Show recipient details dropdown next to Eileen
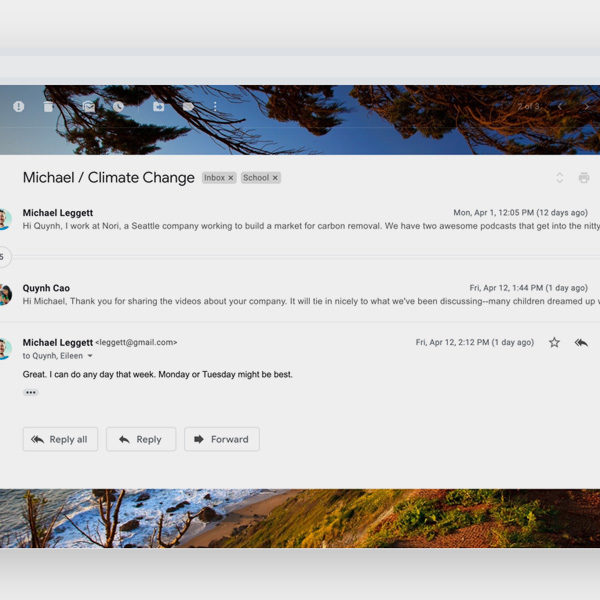The width and height of the screenshot is (600, 600). 90,356
